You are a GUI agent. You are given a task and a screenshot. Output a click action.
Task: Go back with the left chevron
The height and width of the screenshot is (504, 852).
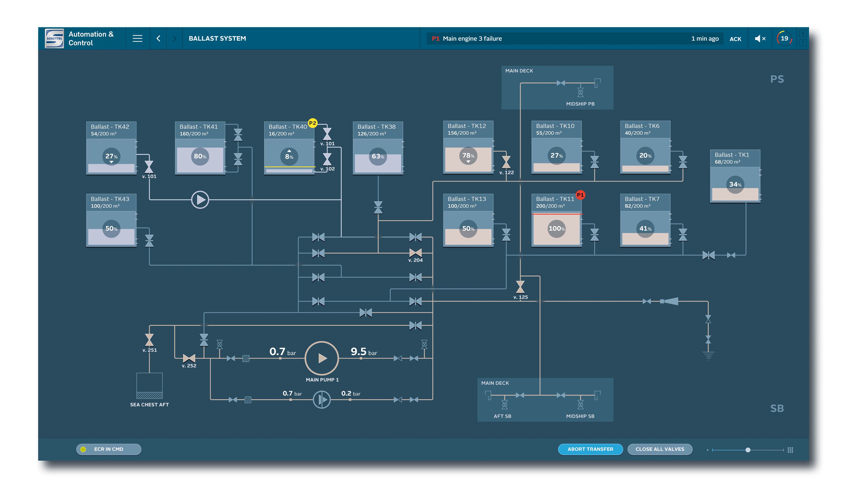click(x=158, y=38)
